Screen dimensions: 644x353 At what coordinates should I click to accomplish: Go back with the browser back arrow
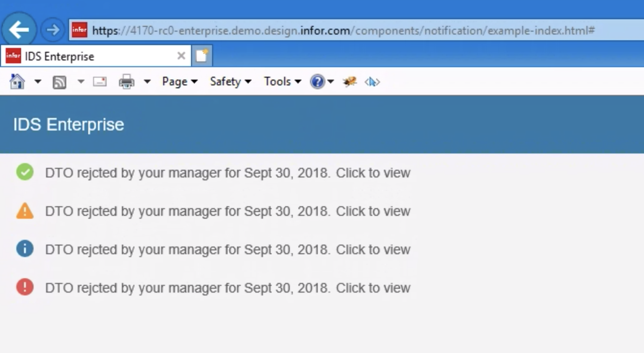19,30
